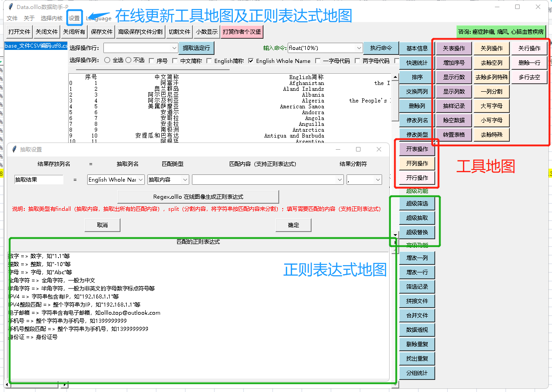Open the 匹配类型 dropdown showing 抽取内容
This screenshot has width=552, height=392.
(184, 180)
